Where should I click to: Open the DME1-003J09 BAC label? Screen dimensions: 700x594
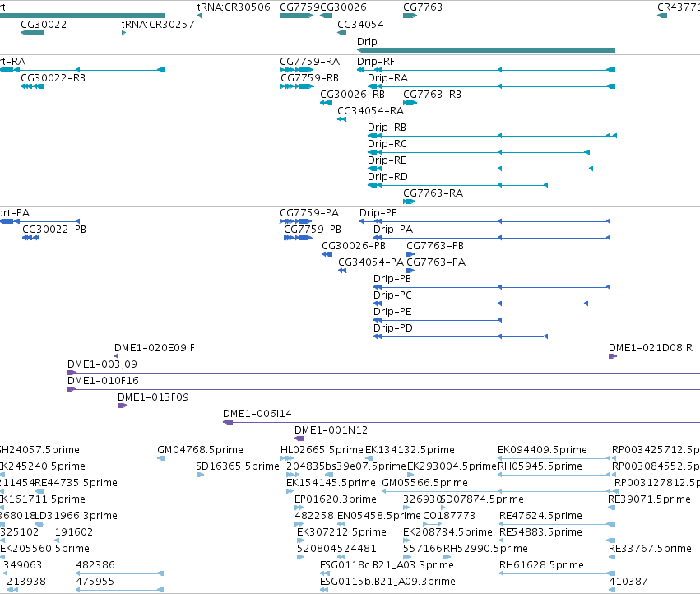(x=102, y=364)
